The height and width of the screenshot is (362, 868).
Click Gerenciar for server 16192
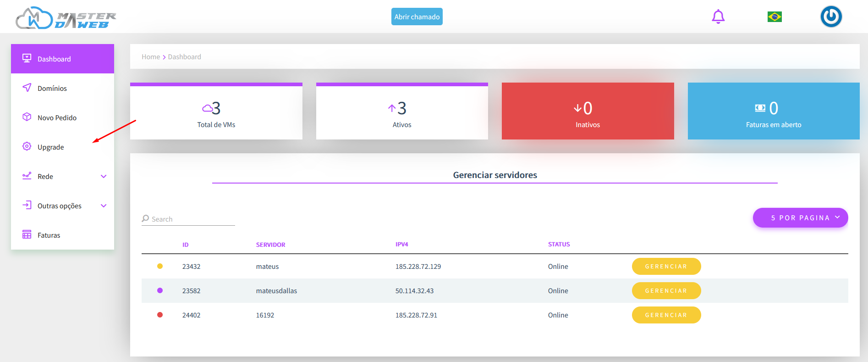[x=666, y=315]
